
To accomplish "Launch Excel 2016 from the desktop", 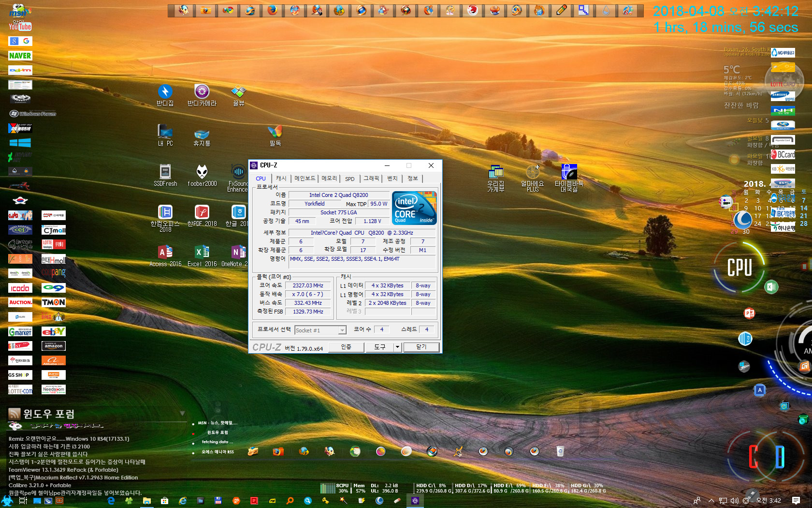I will point(202,256).
